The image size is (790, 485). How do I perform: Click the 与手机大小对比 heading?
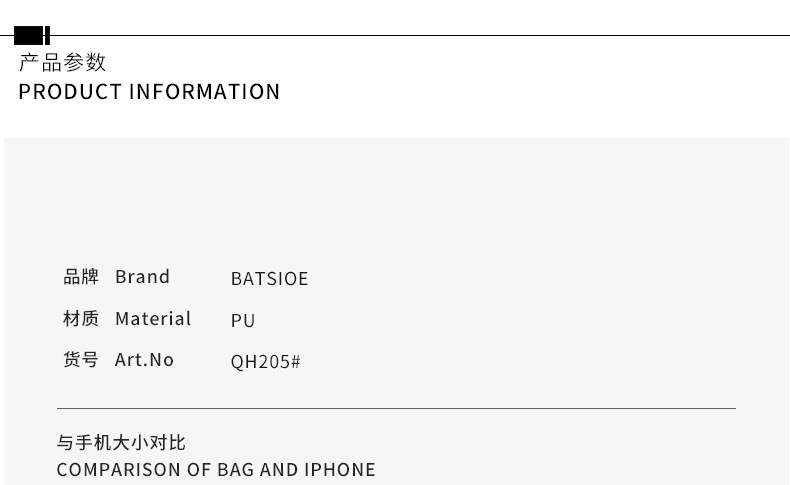[121, 442]
